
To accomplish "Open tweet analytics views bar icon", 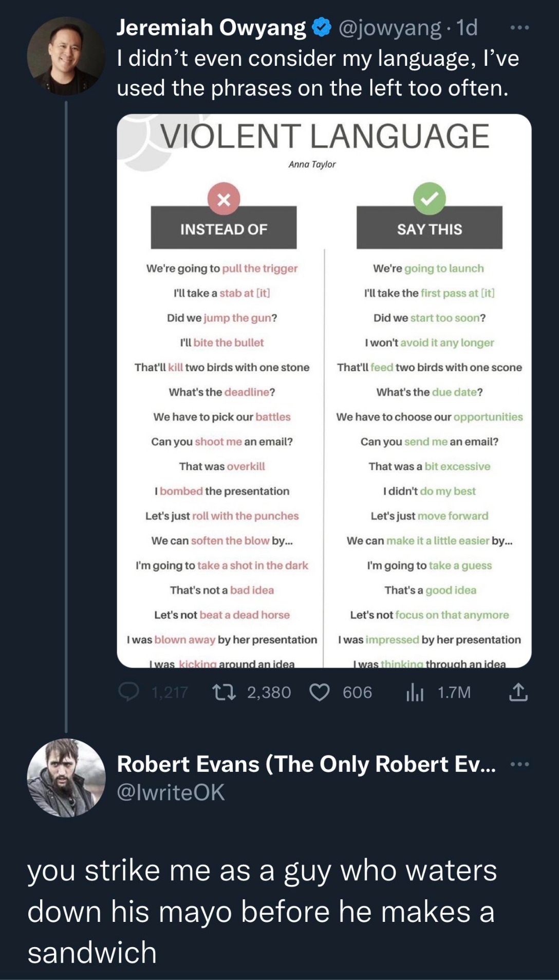I will pyautogui.click(x=415, y=692).
